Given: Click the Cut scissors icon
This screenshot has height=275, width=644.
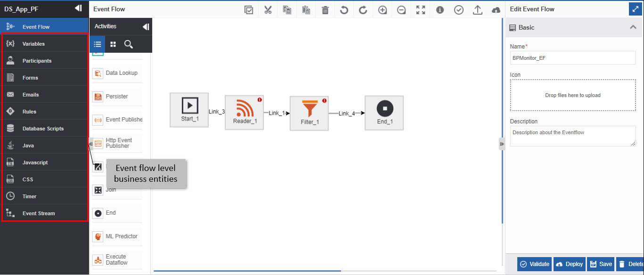Looking at the screenshot, I should pyautogui.click(x=268, y=10).
